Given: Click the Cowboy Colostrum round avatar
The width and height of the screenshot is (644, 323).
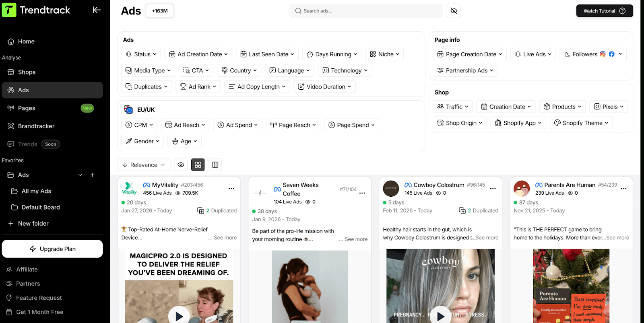Looking at the screenshot, I should (391, 189).
